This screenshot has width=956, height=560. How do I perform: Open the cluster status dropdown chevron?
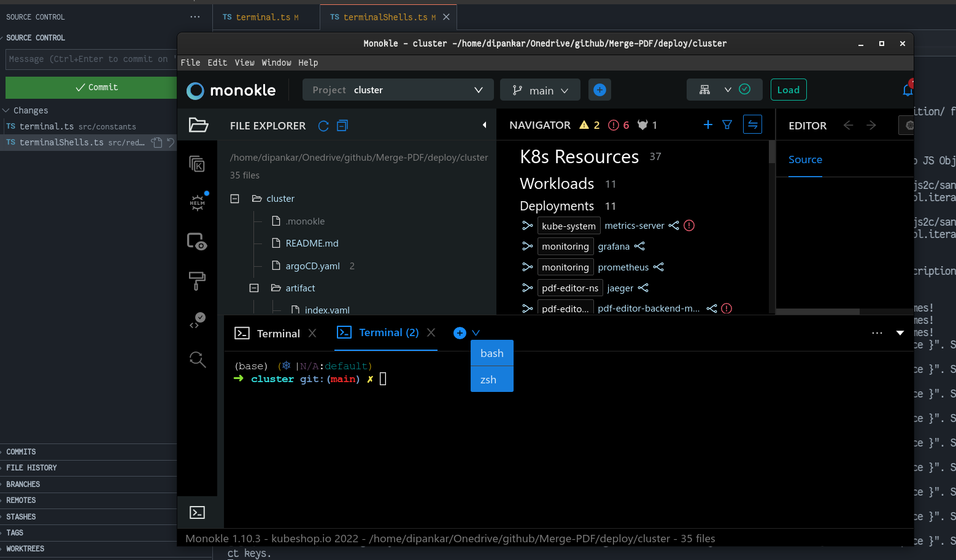728,90
